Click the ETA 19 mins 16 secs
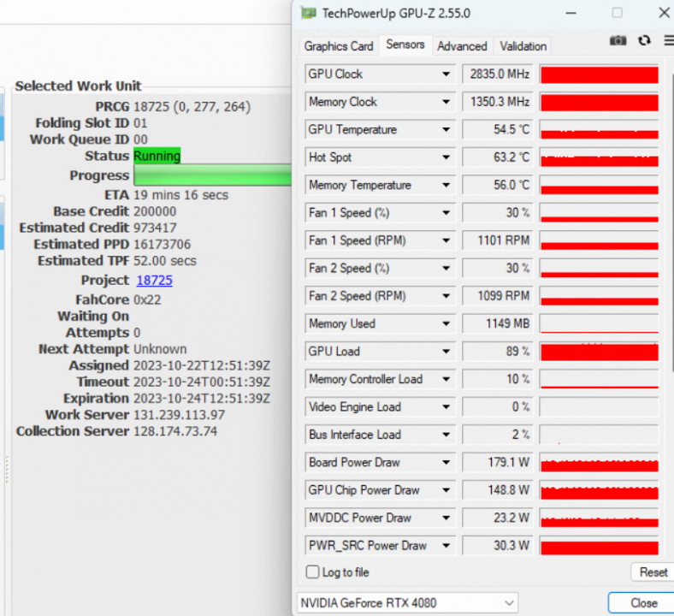674x616 pixels. pyautogui.click(x=180, y=195)
